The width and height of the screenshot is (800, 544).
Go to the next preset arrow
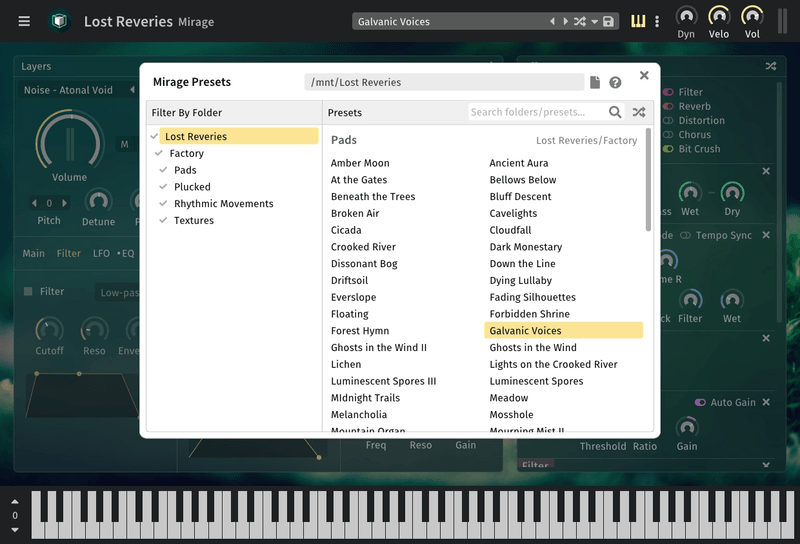(564, 22)
